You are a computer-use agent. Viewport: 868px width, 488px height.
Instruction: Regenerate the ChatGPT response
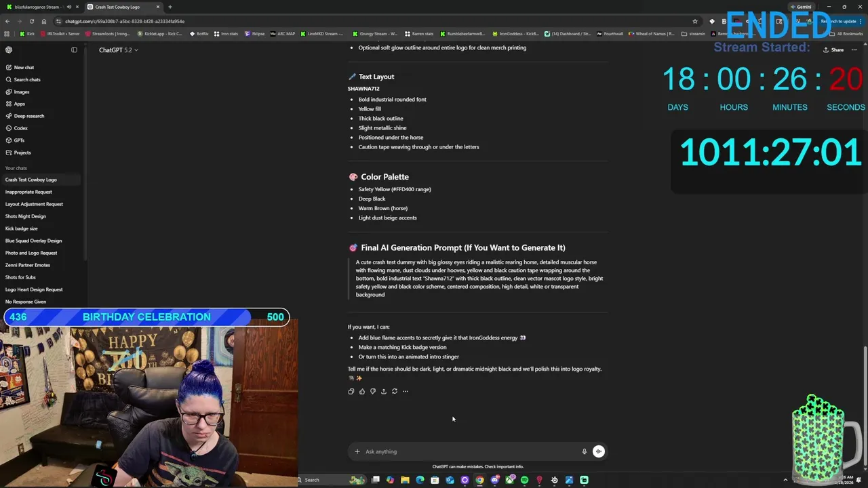pos(394,391)
